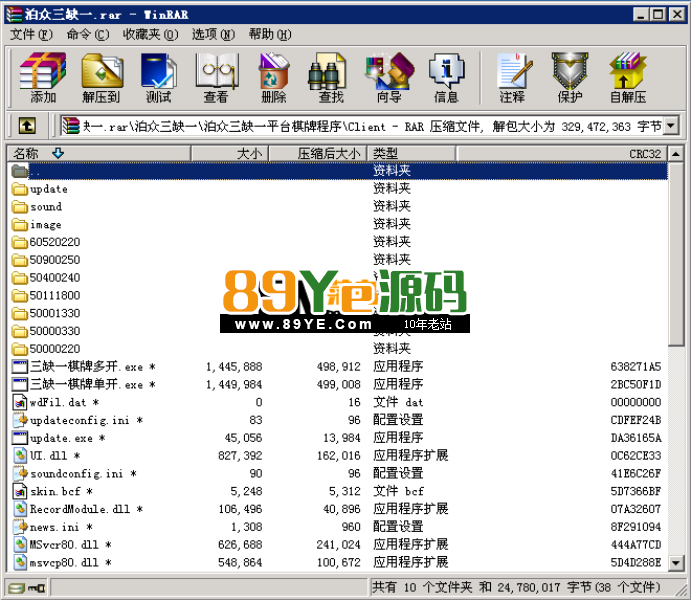Click size value 827,392
The width and height of the screenshot is (691, 600).
(x=240, y=456)
